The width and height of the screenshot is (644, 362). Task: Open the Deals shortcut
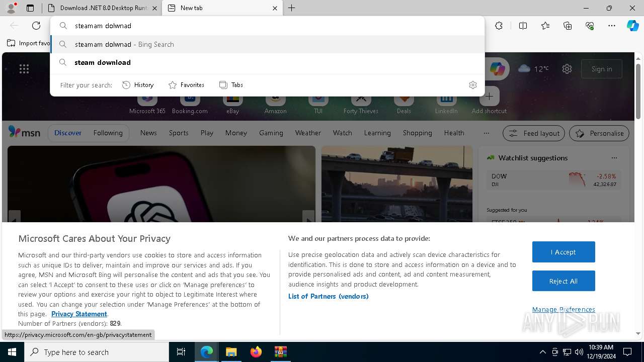[x=404, y=102]
